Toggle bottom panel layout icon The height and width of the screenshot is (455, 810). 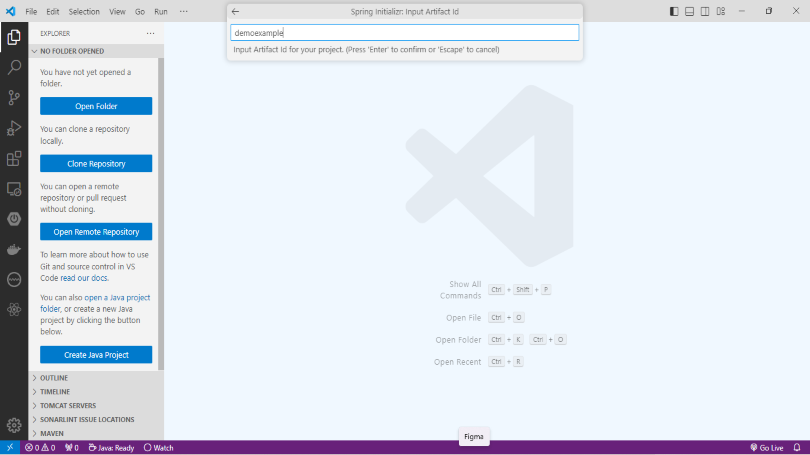click(690, 11)
